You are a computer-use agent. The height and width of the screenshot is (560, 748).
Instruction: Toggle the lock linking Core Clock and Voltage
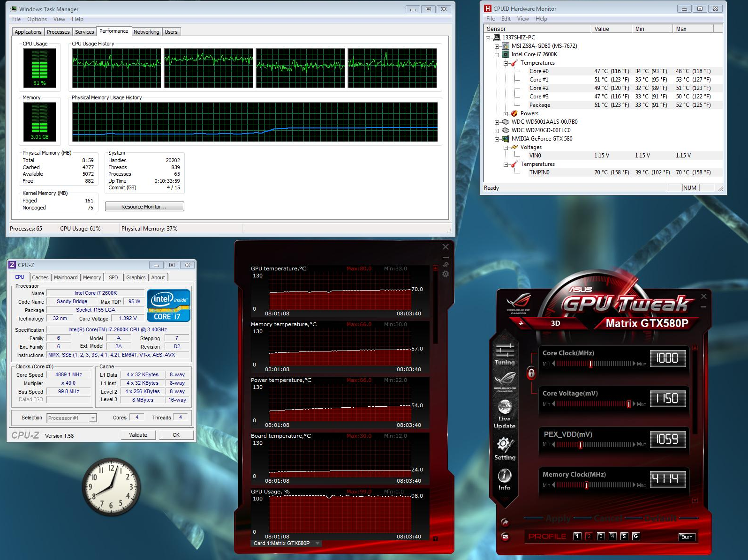tap(531, 373)
